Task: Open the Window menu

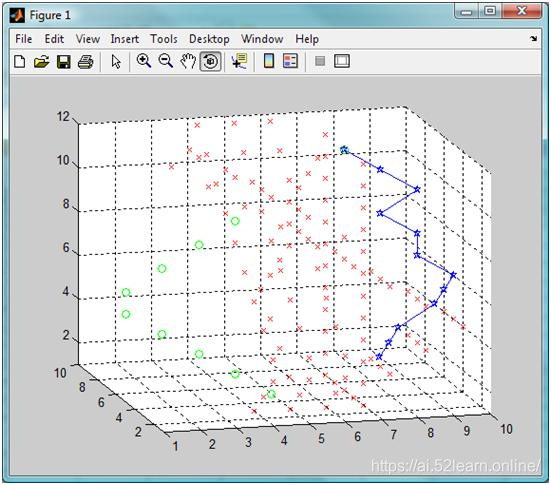Action: pyautogui.click(x=262, y=39)
